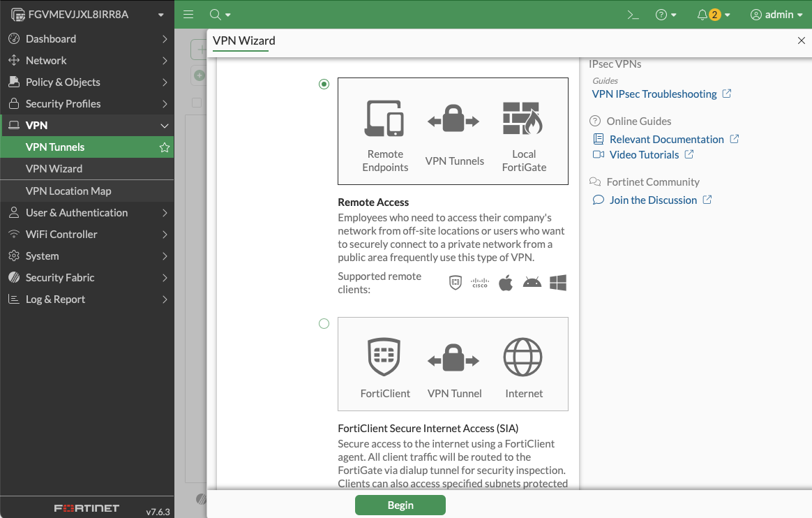Click the Apple supported client icon
This screenshot has width=812, height=518.
(506, 283)
